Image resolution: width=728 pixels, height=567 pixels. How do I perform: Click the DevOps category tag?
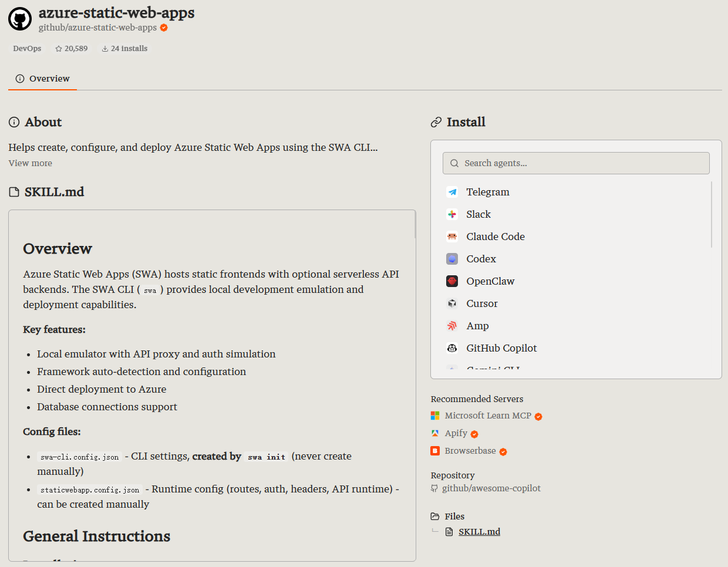coord(27,49)
